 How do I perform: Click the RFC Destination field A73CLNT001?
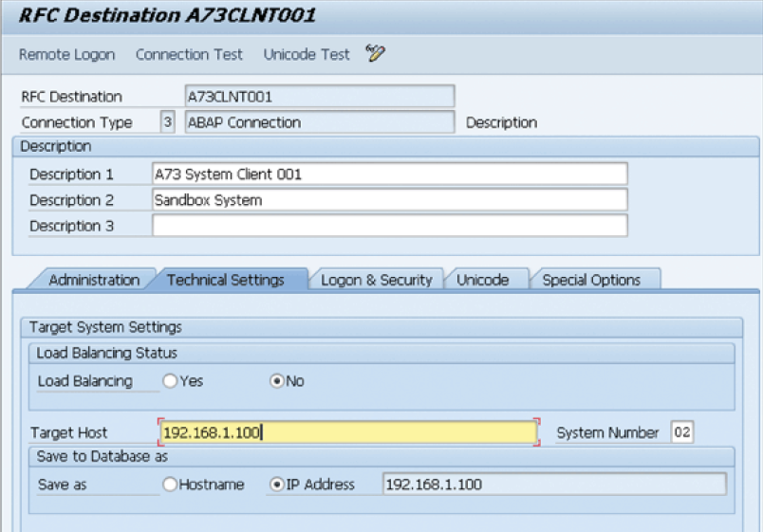click(320, 97)
